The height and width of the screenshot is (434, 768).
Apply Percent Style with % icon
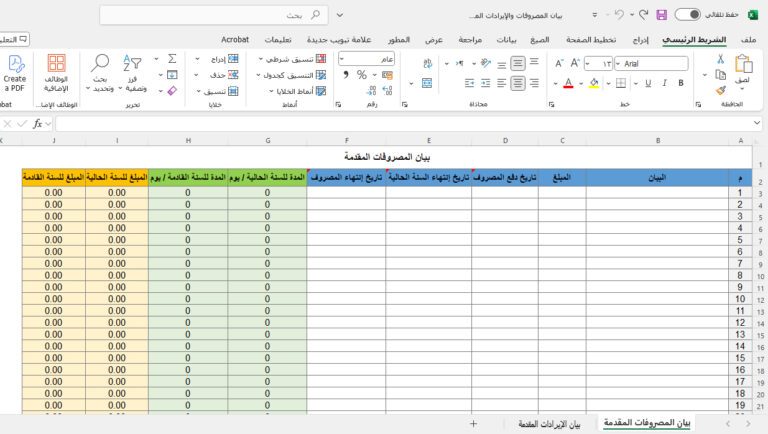(361, 75)
